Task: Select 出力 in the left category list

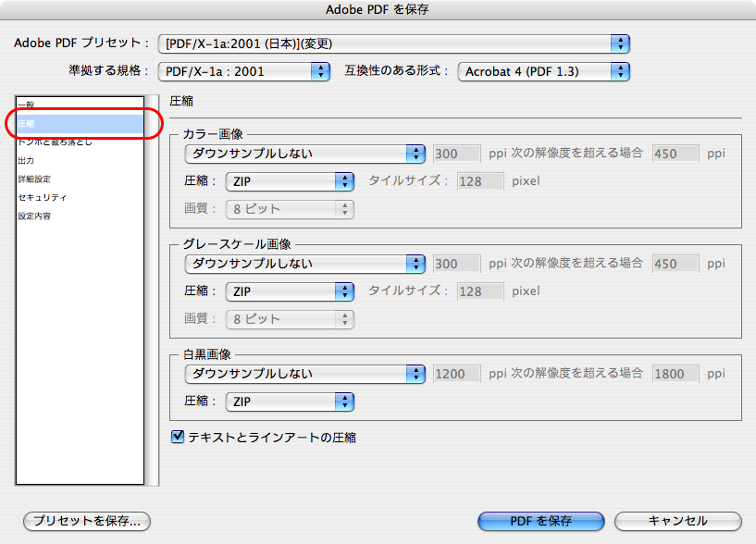Action: 80,160
